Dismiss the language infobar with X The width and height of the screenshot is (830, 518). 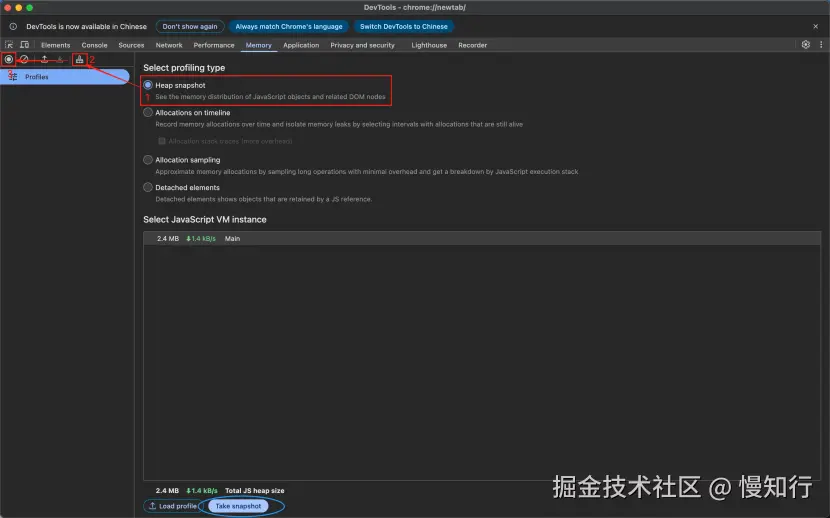[815, 26]
